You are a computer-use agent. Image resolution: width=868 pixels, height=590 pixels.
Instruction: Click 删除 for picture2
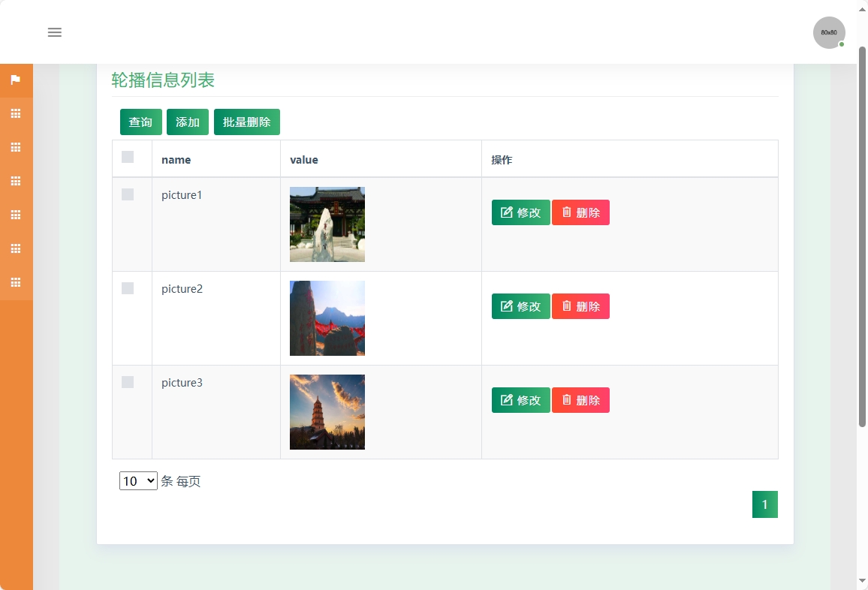point(580,306)
